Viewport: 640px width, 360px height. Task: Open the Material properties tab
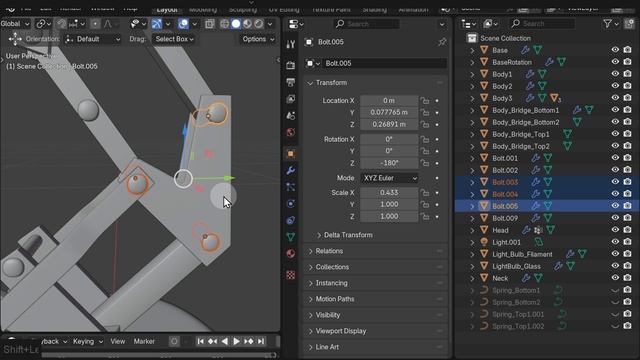click(x=291, y=253)
